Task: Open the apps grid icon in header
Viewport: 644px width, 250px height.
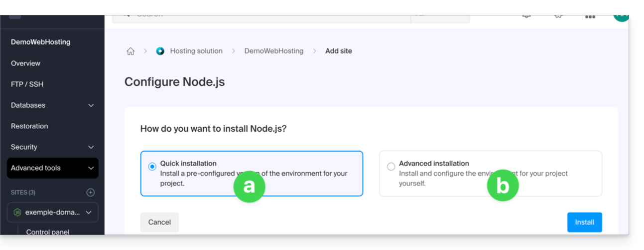Action: [x=590, y=16]
